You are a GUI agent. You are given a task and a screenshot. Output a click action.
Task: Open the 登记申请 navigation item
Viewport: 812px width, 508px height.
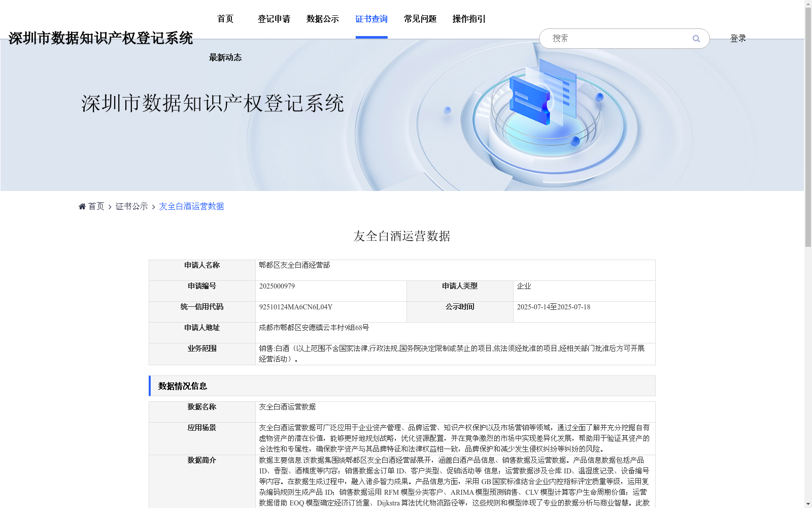274,19
